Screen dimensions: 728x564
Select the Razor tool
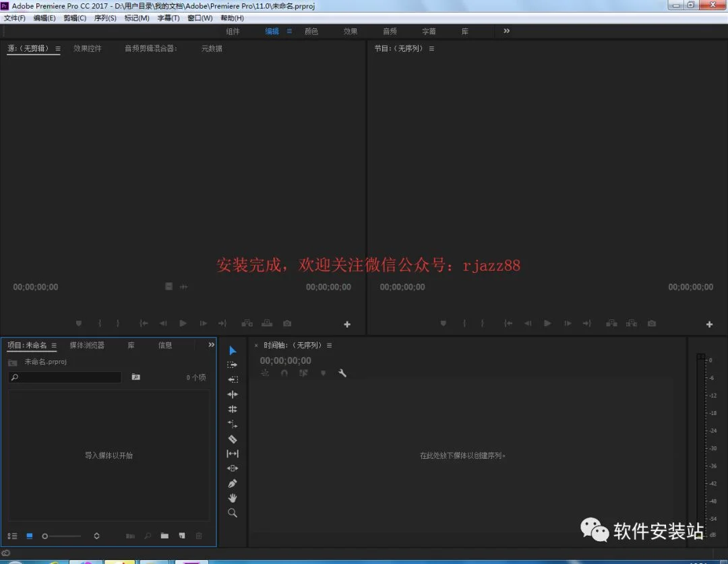[x=233, y=439]
